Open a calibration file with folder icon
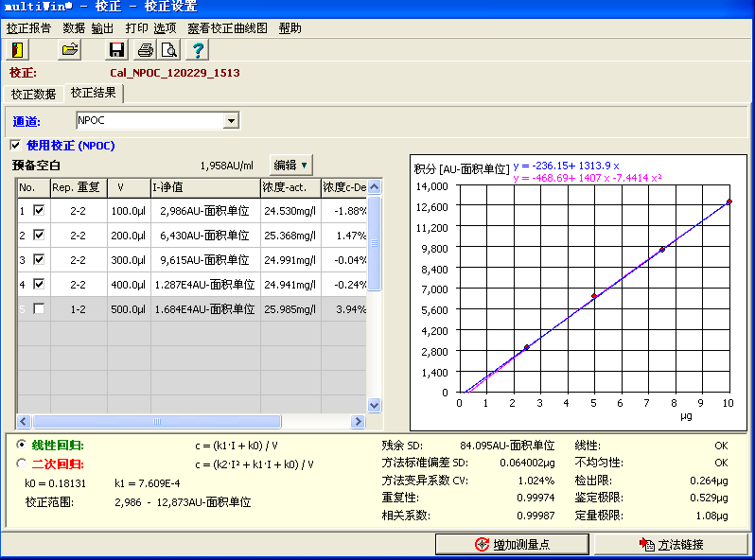755x560 pixels. click(69, 49)
